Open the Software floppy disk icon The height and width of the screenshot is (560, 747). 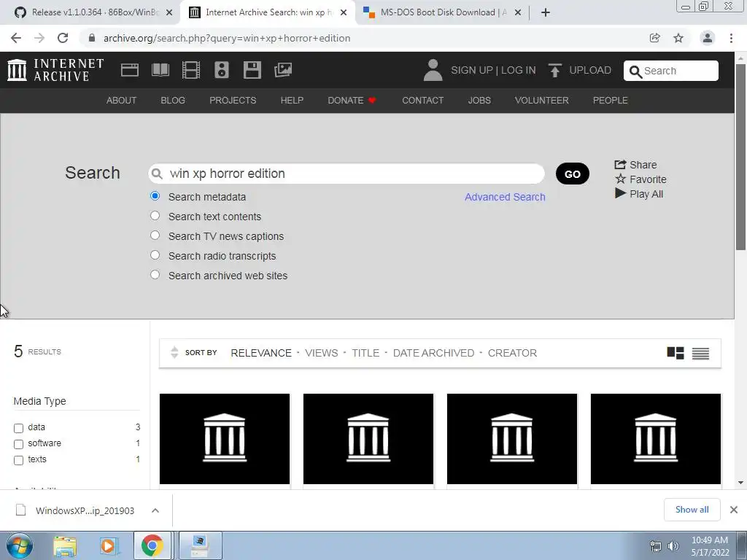click(x=252, y=70)
